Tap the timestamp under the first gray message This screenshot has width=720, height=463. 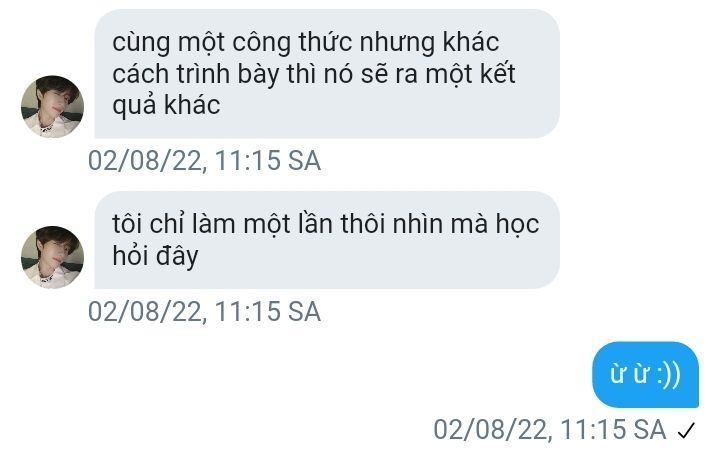click(x=204, y=160)
